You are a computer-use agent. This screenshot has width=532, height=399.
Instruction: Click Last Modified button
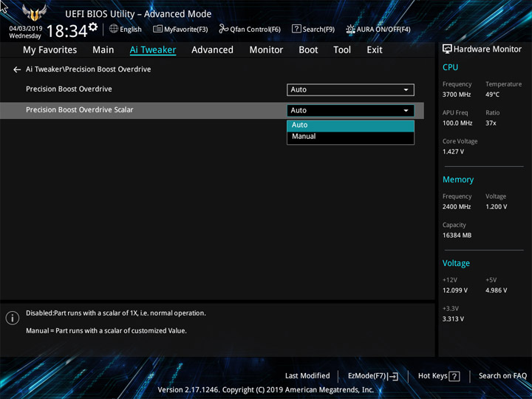click(x=307, y=376)
